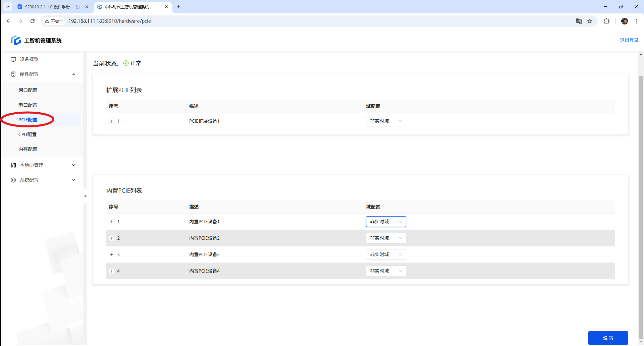Click the 设备概览 monitor icon

pyautogui.click(x=13, y=59)
